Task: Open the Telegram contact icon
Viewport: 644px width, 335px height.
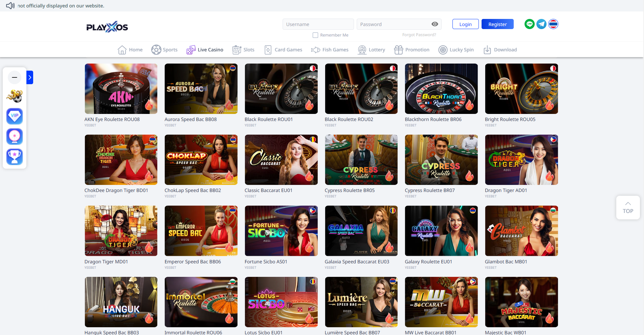Action: pos(541,24)
